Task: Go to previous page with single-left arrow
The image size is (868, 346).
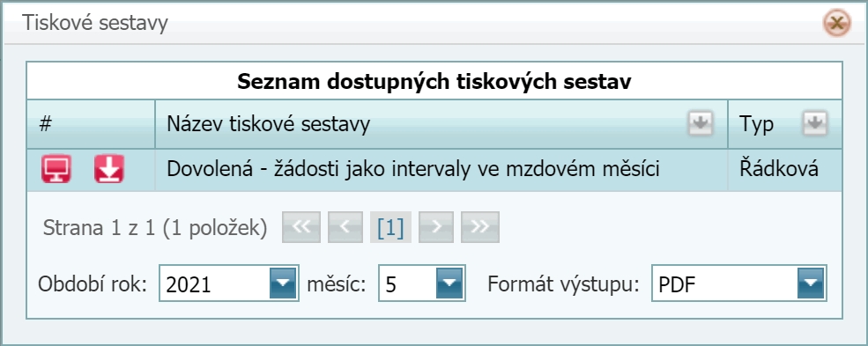Action: [346, 227]
